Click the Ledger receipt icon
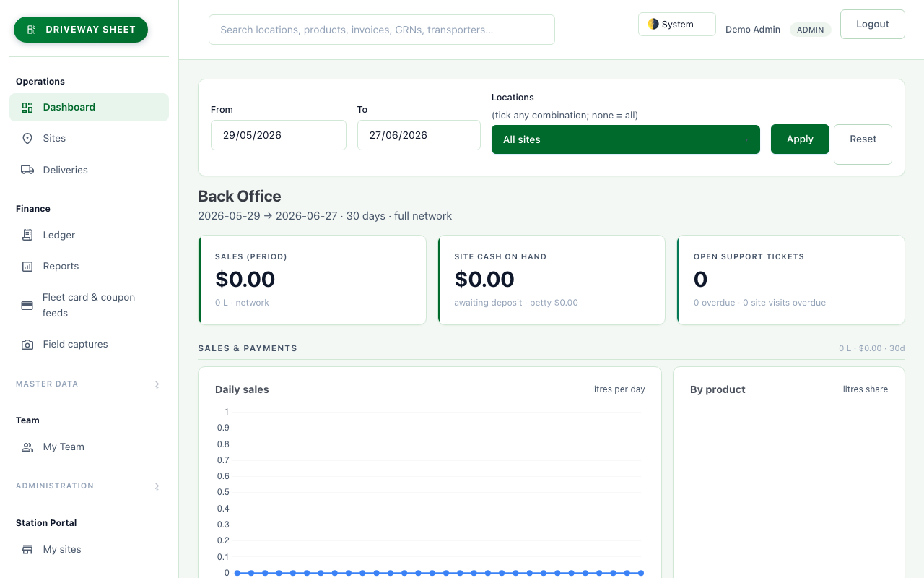The height and width of the screenshot is (578, 924). (27, 235)
